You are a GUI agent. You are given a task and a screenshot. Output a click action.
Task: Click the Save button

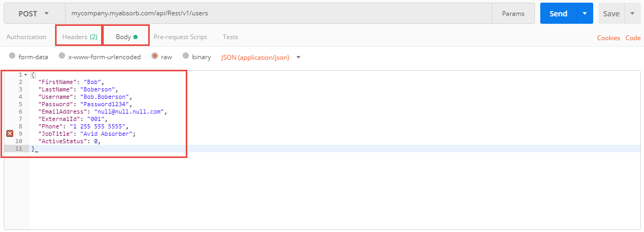pyautogui.click(x=611, y=14)
